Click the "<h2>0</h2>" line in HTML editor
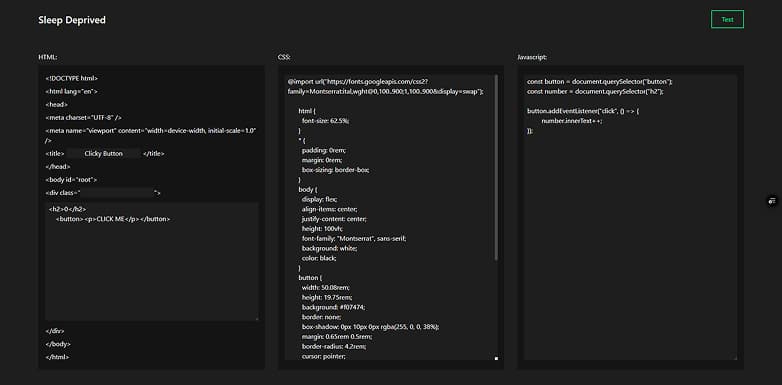 pos(67,209)
